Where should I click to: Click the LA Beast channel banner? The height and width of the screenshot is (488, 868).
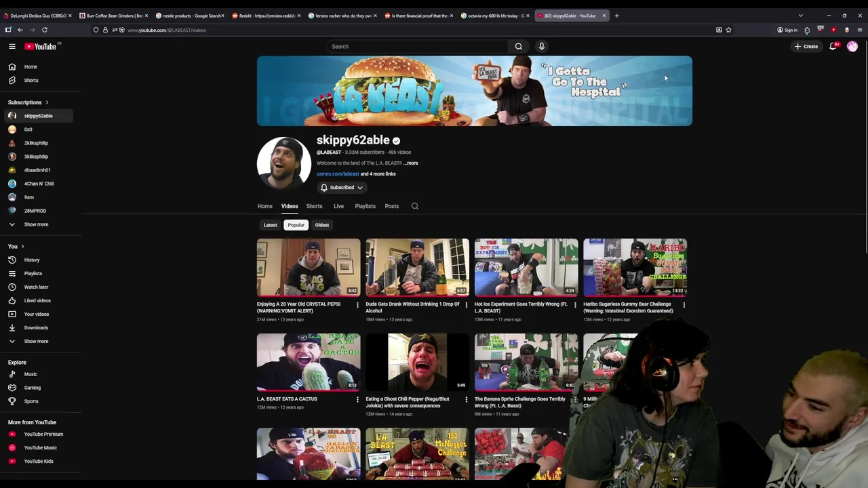(475, 91)
